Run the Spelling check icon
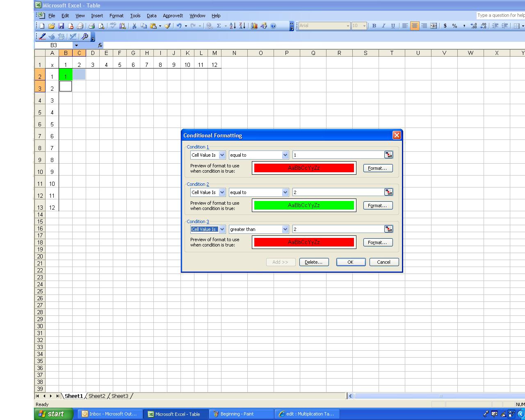This screenshot has width=525, height=420. pos(113,26)
